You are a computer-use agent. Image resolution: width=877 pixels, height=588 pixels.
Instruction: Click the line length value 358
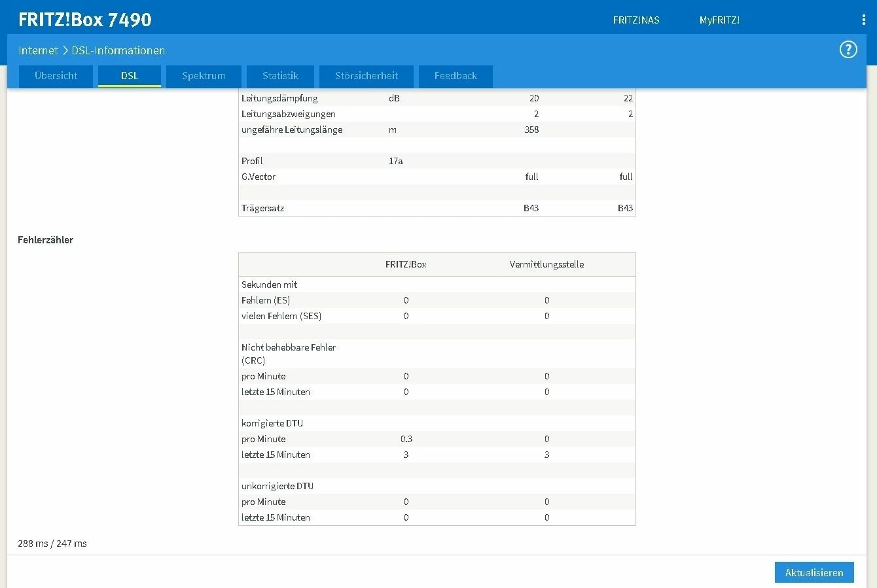point(531,130)
